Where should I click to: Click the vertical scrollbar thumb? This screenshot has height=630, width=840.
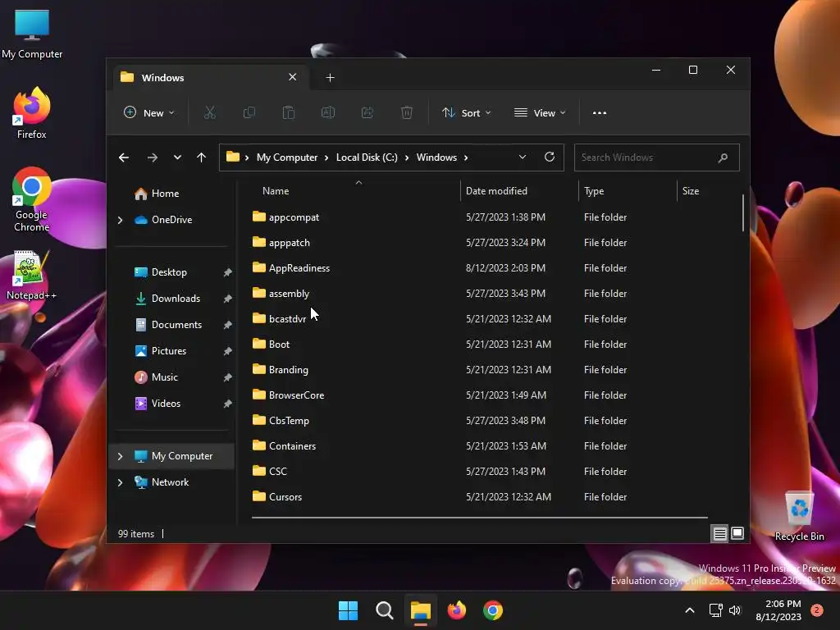coord(743,212)
